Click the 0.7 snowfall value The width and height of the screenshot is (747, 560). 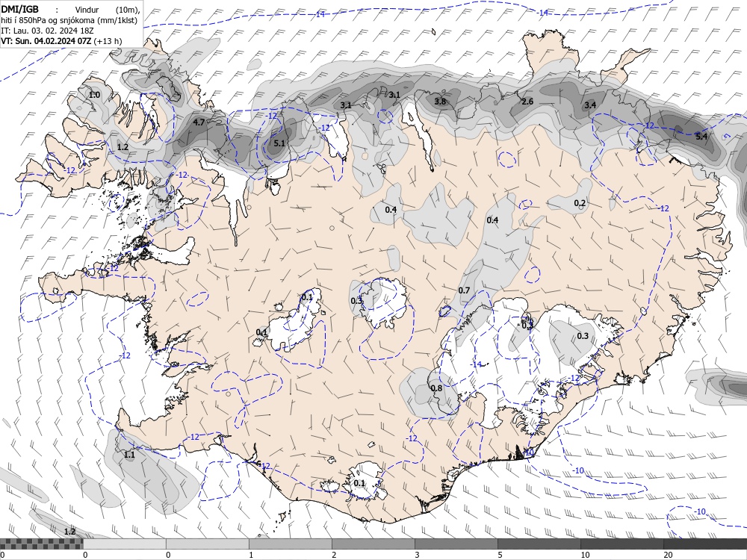pos(464,290)
